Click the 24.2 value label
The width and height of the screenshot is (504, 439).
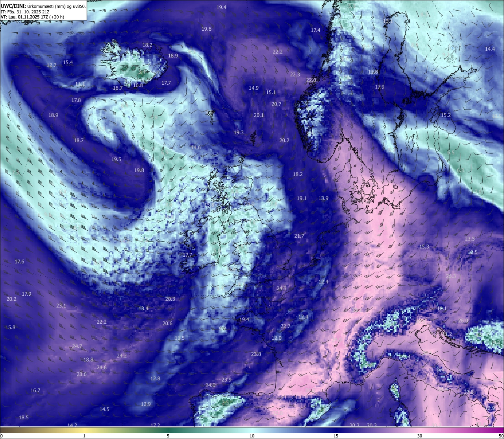(x=122, y=356)
